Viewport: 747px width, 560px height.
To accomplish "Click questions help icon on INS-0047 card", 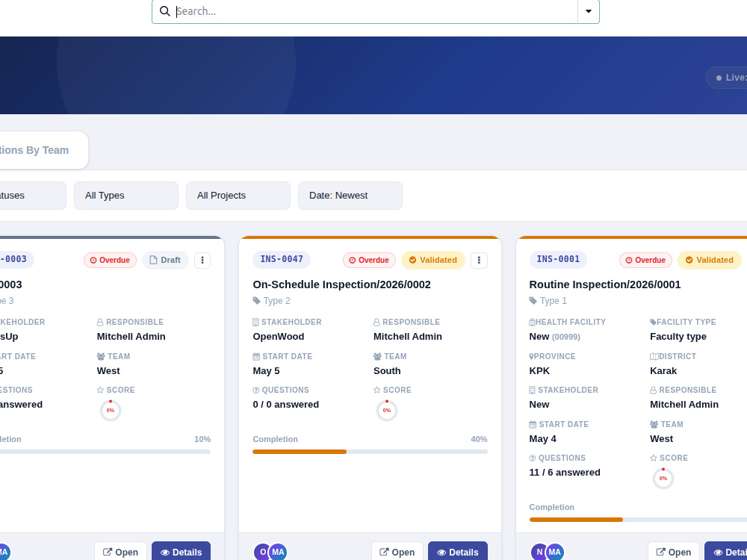I will 255,391.
